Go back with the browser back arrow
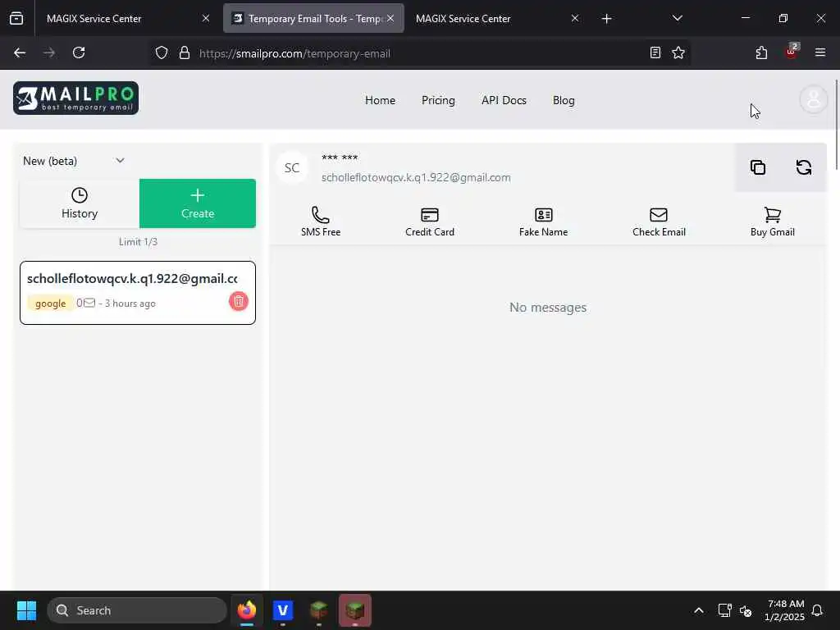Screen dimensions: 840x630 pos(20,52)
